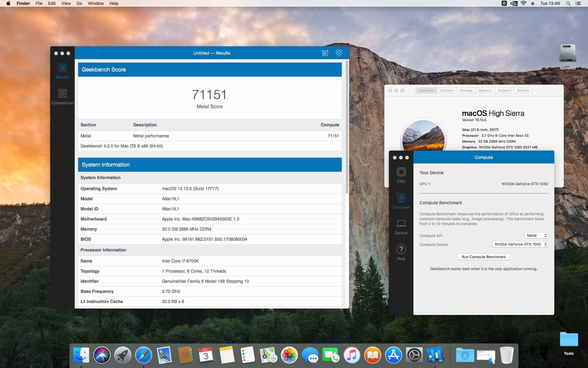Switch to the Displays tab
Viewport: 588px width, 368px height.
coord(447,90)
